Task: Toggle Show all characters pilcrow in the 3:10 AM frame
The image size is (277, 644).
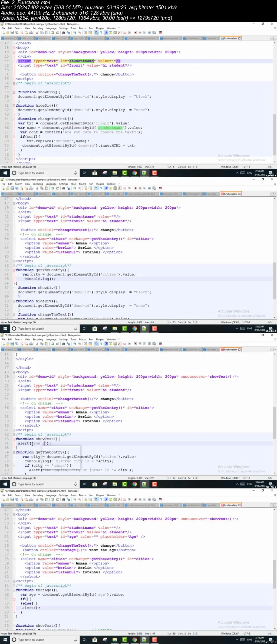Action: click(101, 499)
